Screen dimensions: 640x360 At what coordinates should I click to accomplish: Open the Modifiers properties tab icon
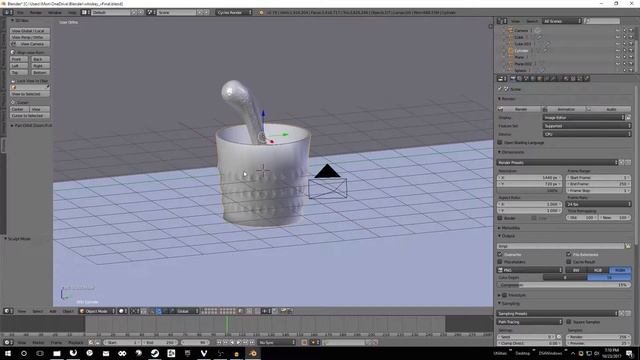(x=553, y=78)
